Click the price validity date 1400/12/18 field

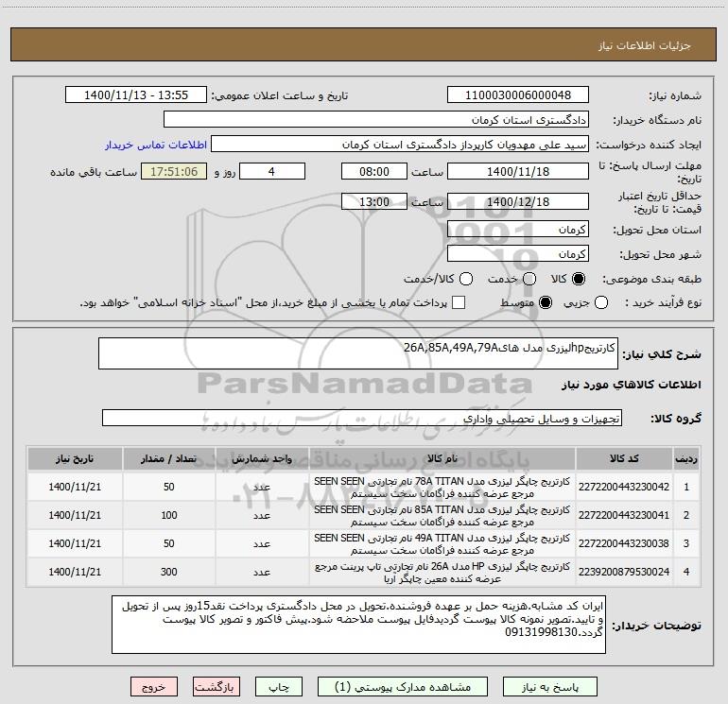(x=518, y=201)
